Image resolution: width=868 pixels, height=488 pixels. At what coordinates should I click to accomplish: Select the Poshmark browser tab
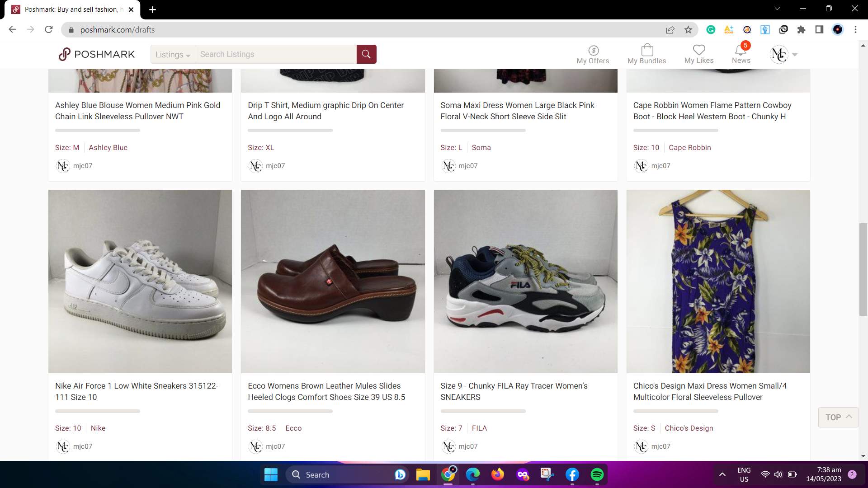tap(72, 9)
